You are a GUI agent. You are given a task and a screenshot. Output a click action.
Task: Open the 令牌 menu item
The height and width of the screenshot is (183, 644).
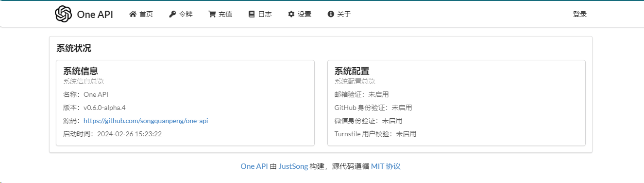point(181,14)
